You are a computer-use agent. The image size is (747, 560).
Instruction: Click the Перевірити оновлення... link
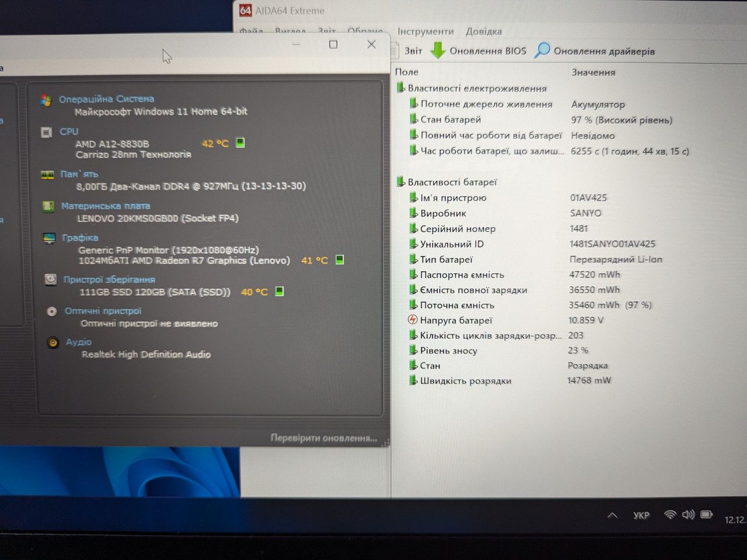click(x=323, y=437)
